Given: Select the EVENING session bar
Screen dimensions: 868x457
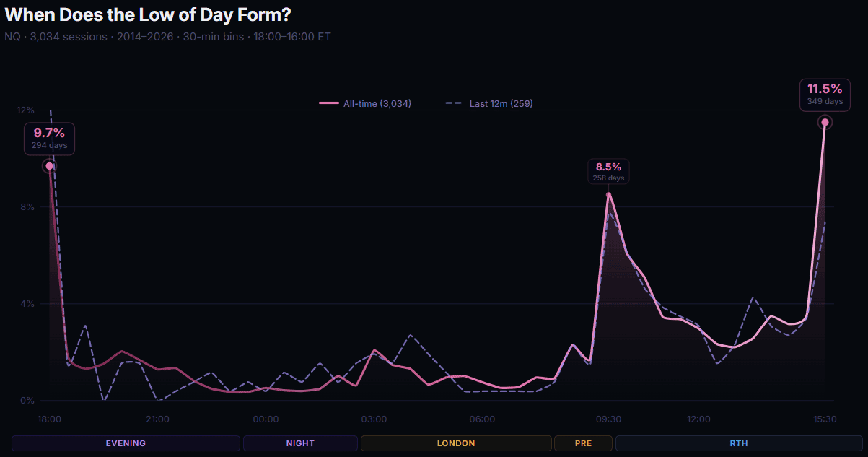Looking at the screenshot, I should point(126,443).
